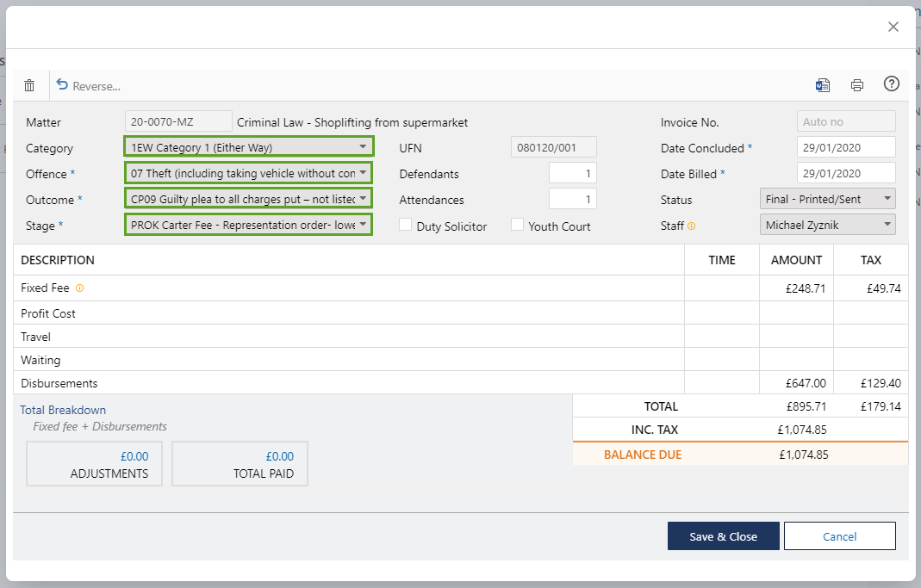
Task: Close the dialog with X icon
Action: [893, 27]
